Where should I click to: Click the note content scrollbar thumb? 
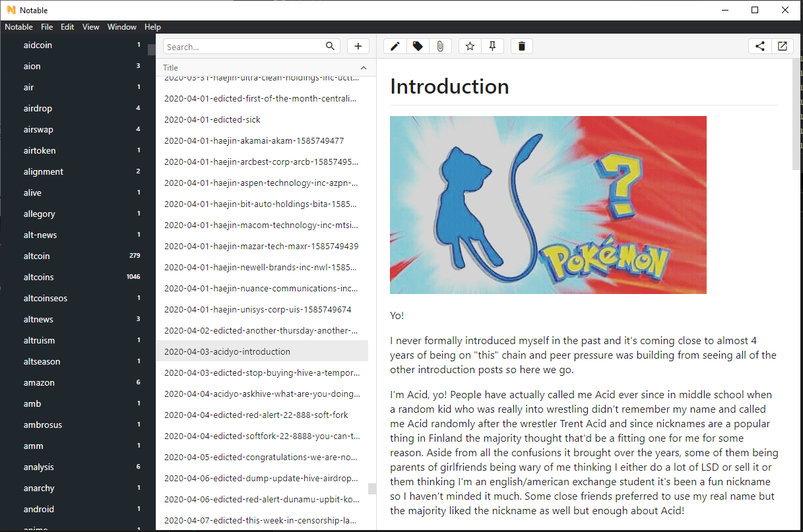click(x=796, y=115)
